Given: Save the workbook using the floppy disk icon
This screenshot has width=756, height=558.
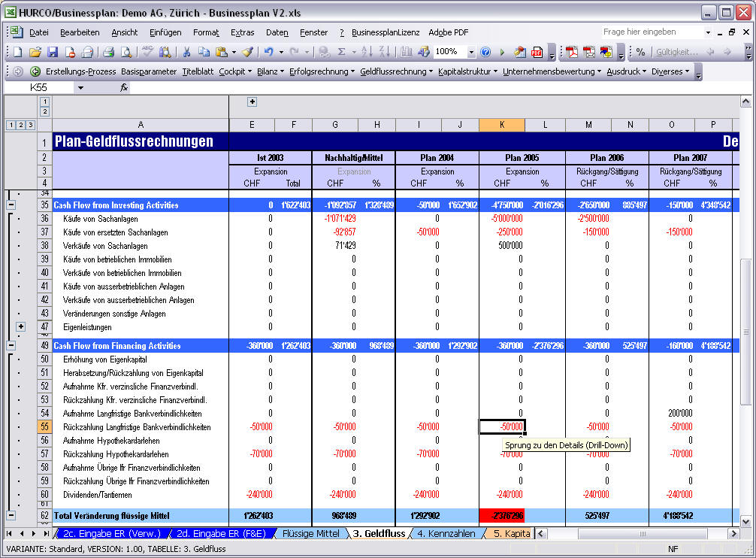Looking at the screenshot, I should pos(53,52).
